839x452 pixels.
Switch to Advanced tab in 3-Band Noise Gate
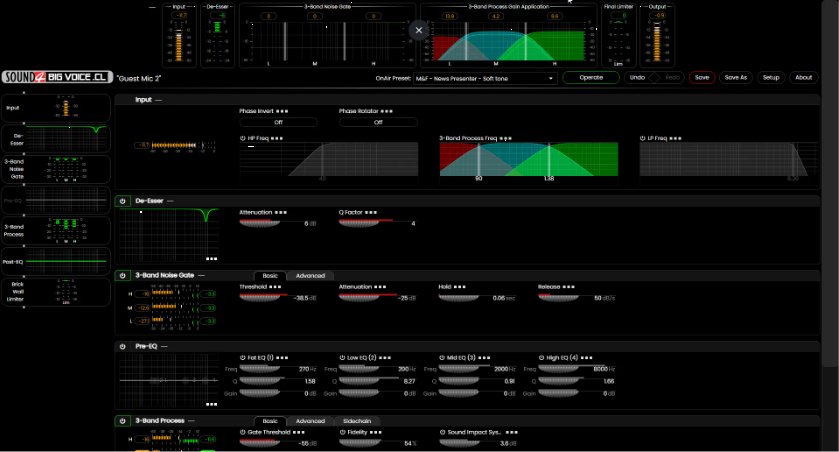(310, 275)
